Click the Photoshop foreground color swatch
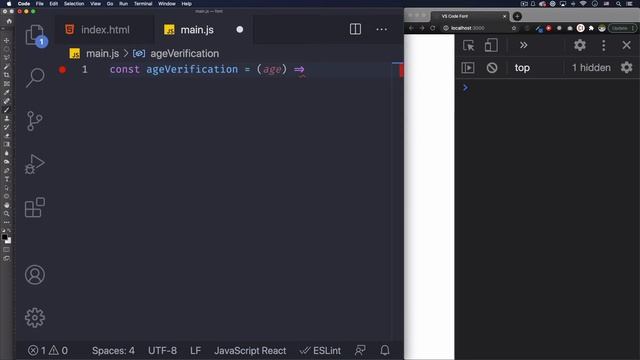This screenshot has width=640, height=360. [4, 237]
